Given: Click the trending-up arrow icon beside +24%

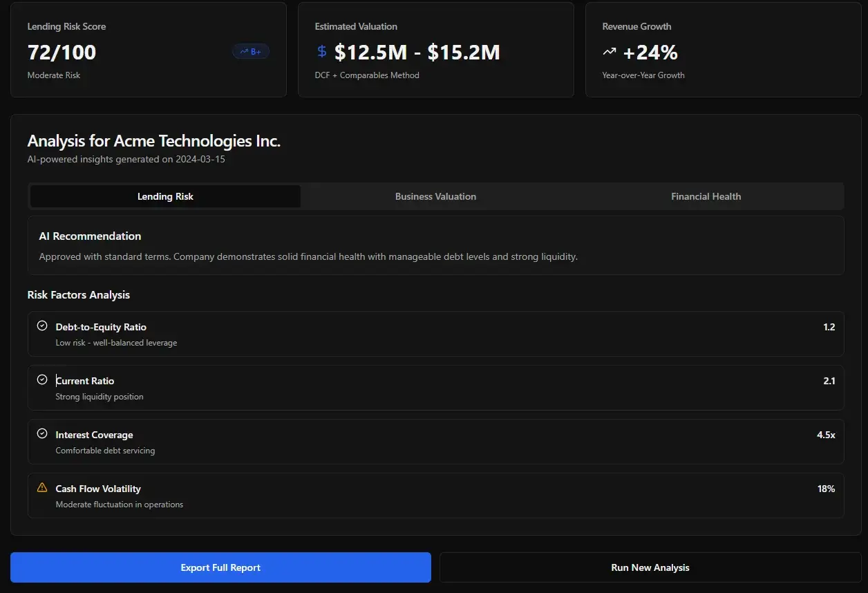Looking at the screenshot, I should (x=609, y=52).
